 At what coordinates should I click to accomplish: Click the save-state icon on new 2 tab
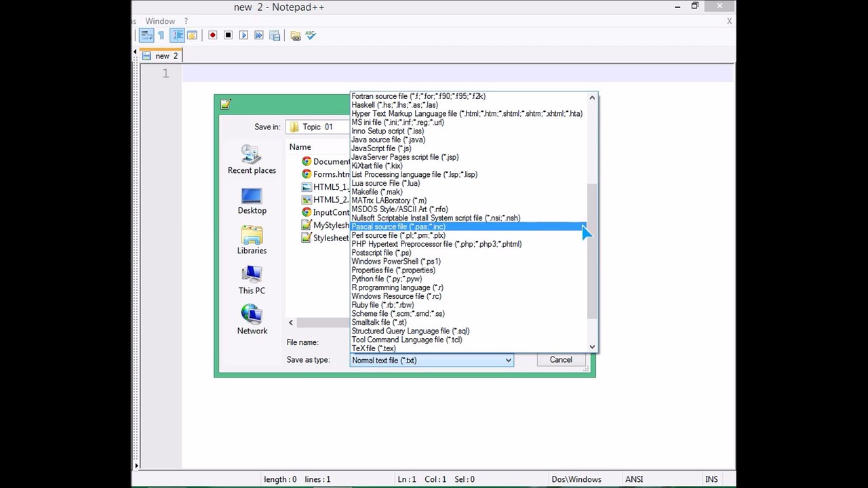[x=146, y=56]
